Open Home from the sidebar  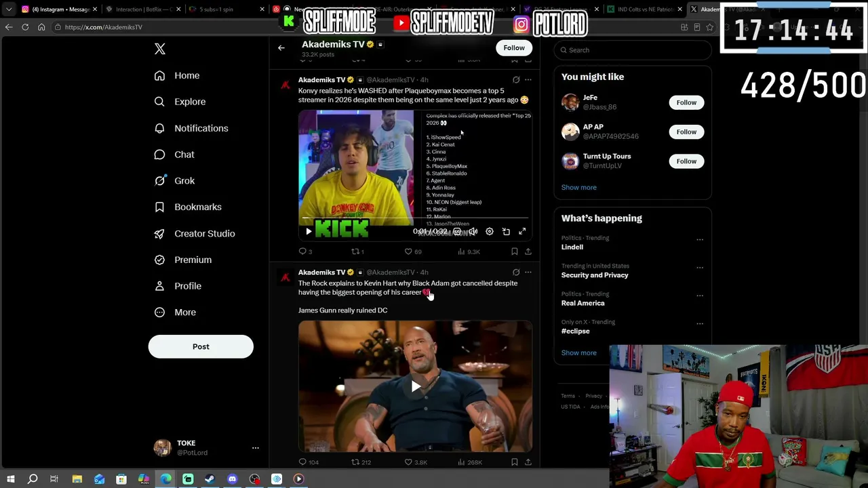click(177, 76)
